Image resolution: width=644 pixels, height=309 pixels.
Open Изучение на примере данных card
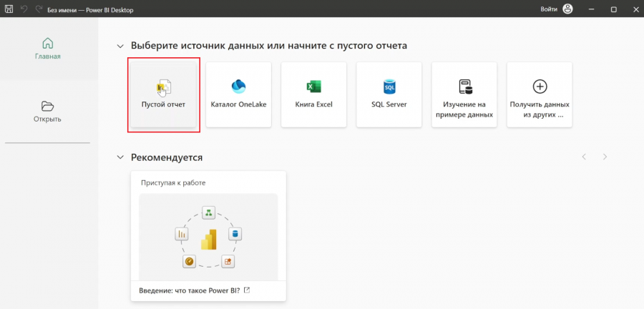pos(464,95)
